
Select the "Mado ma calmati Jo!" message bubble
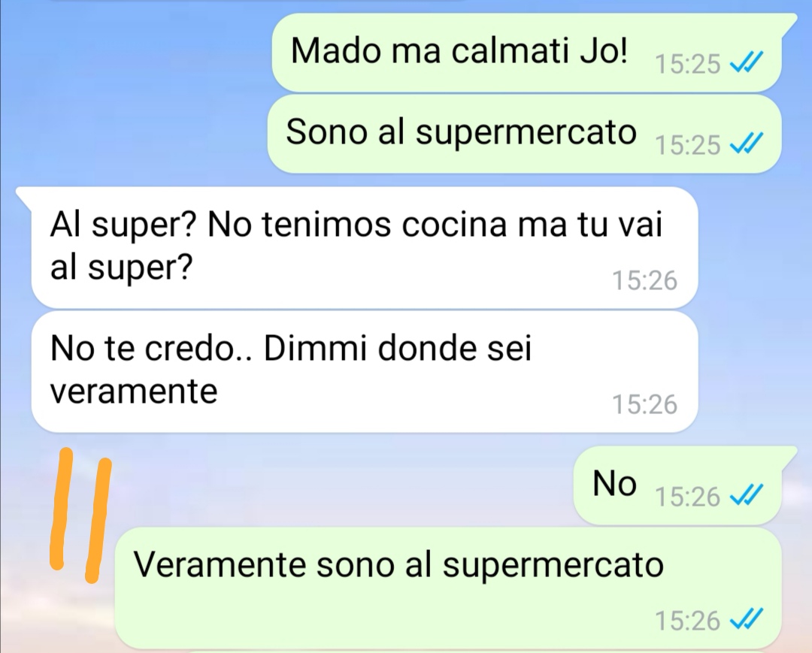527,53
